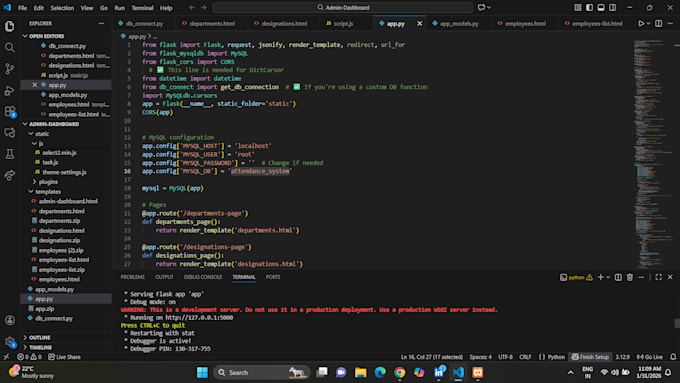Split the terminal panel
Viewport: 680px width, 383px height.
click(618, 277)
